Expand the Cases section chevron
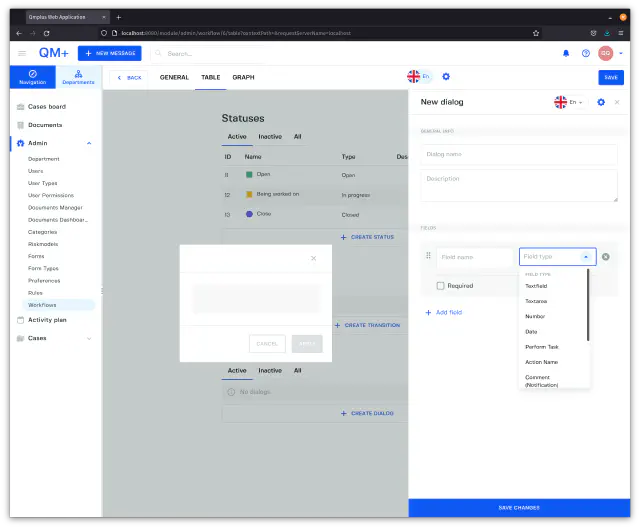The width and height of the screenshot is (640, 528). 89,339
